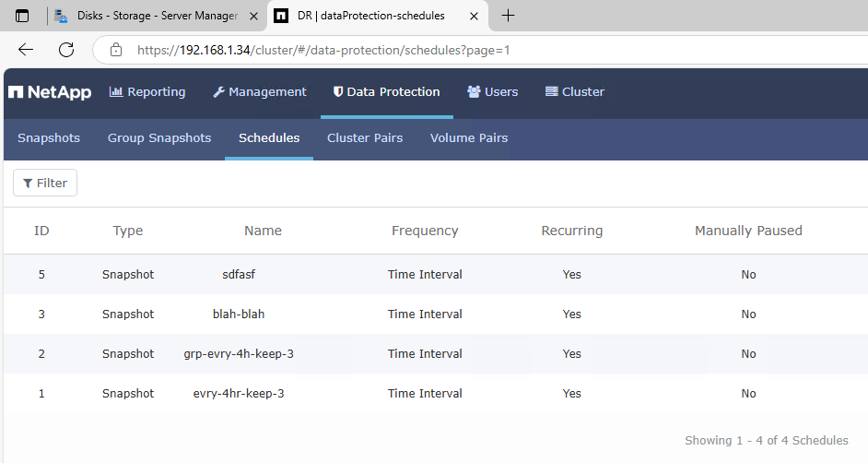Click Snapshot type in the sdfasf row

(x=128, y=274)
